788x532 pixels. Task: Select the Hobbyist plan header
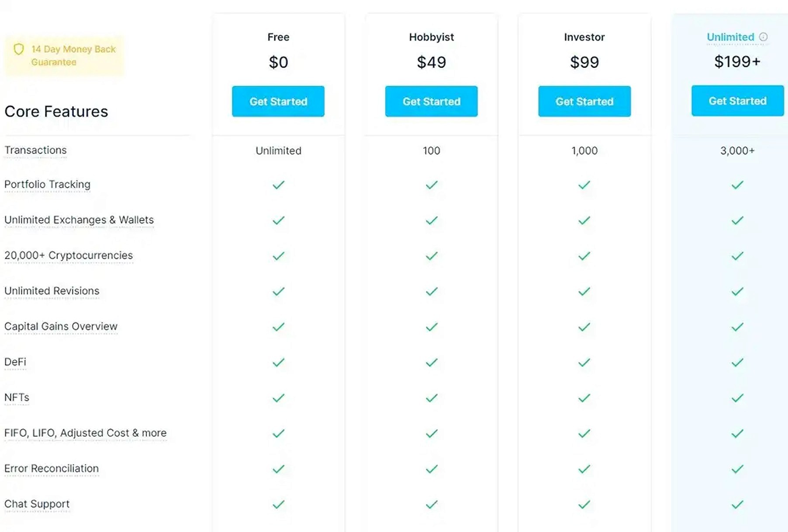pyautogui.click(x=431, y=37)
